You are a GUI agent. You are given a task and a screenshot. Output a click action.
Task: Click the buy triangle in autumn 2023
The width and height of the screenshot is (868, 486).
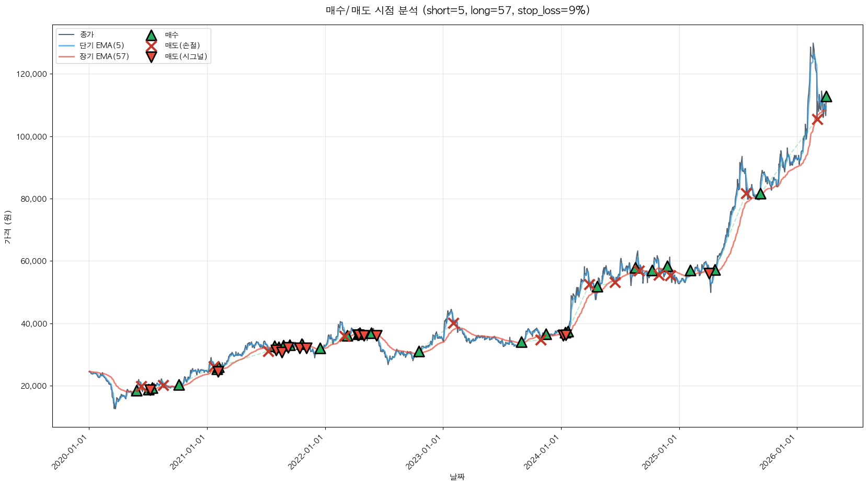click(x=521, y=342)
